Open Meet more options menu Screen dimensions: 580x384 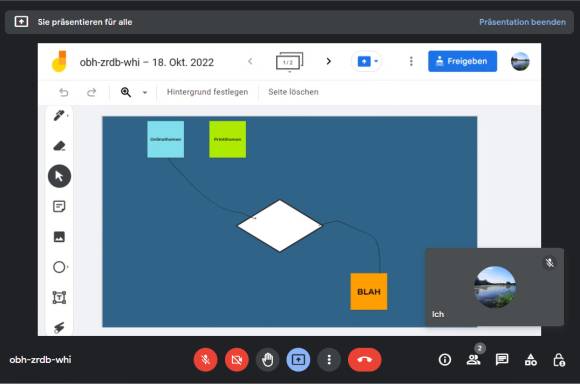pos(329,360)
